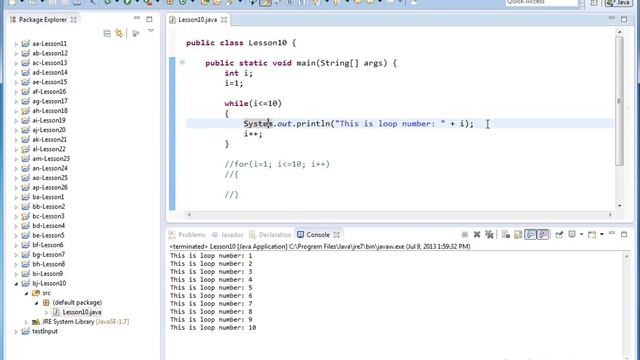Close the Package Explorer view tab
640x360 pixels.
pos(73,20)
